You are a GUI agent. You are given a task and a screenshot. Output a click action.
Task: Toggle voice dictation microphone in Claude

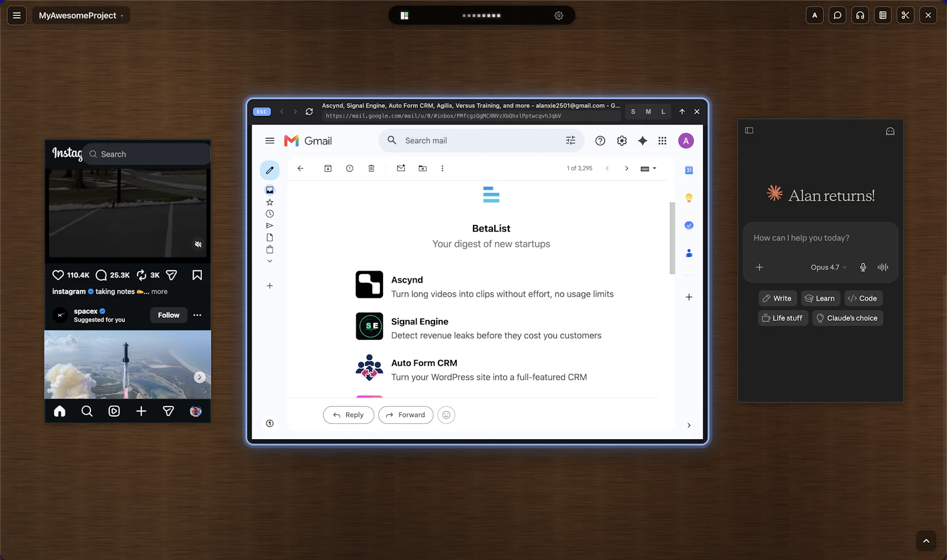(863, 267)
